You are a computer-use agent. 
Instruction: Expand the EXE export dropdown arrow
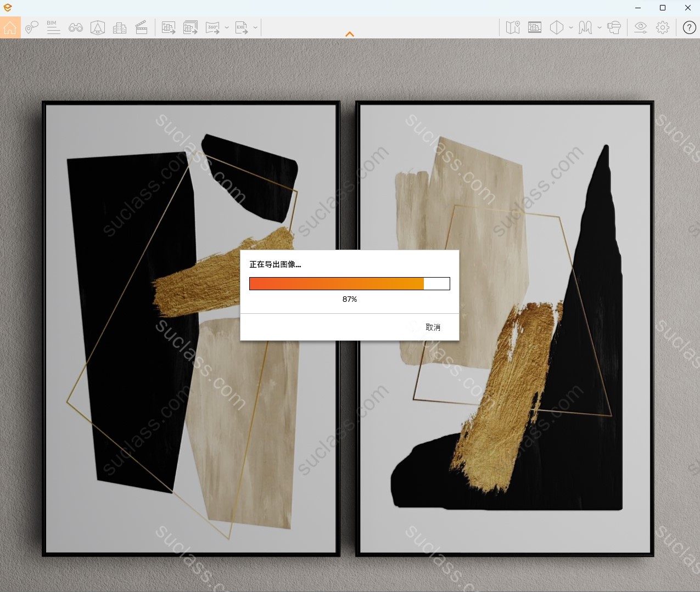pos(255,27)
